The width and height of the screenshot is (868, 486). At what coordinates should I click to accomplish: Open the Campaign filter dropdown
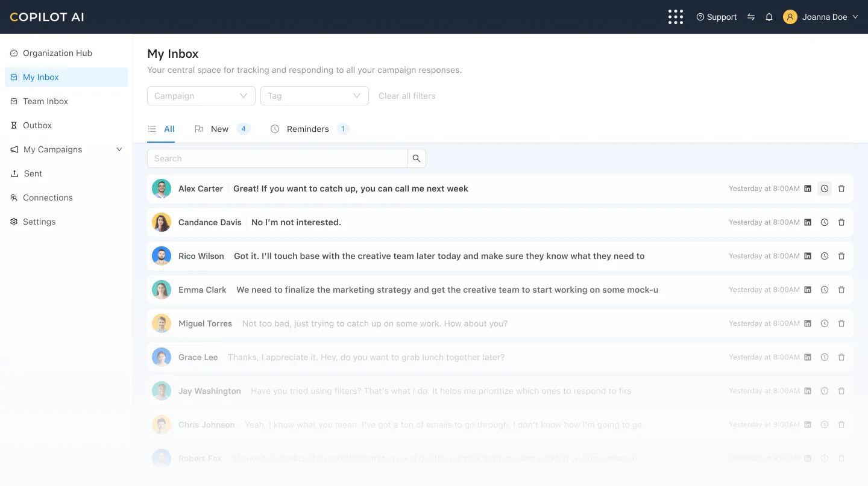tap(201, 96)
